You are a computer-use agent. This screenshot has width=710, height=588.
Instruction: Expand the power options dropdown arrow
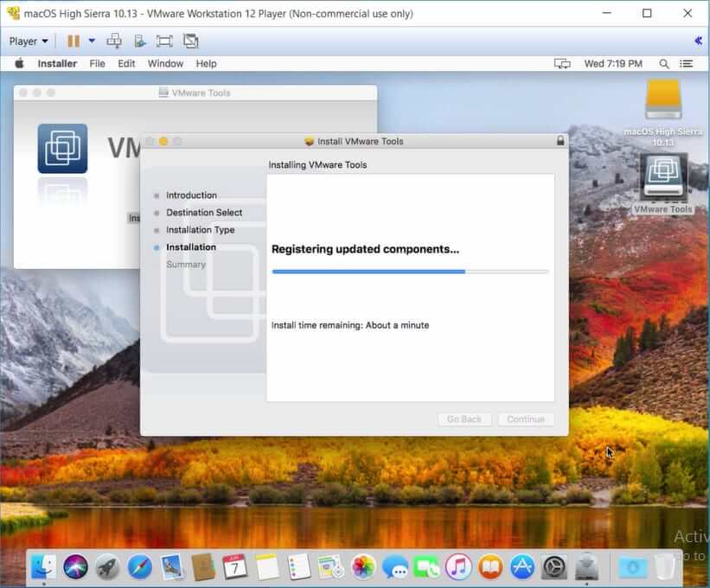[x=92, y=41]
